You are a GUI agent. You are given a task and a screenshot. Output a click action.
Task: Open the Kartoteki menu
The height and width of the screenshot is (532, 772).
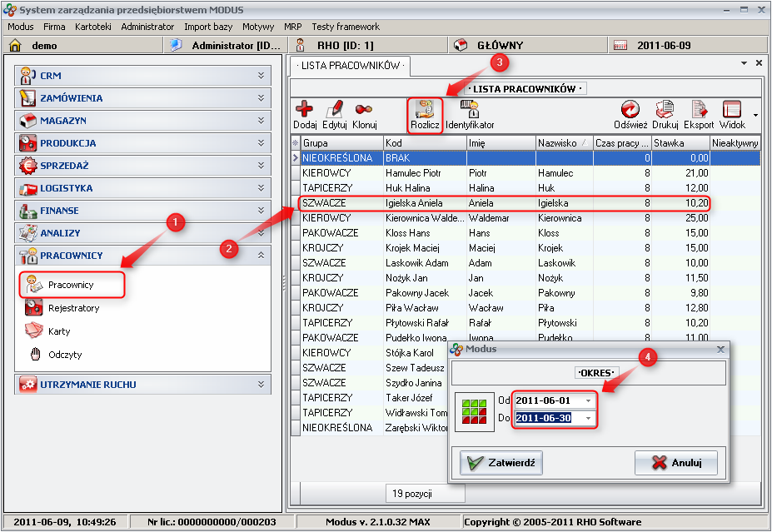coord(92,27)
